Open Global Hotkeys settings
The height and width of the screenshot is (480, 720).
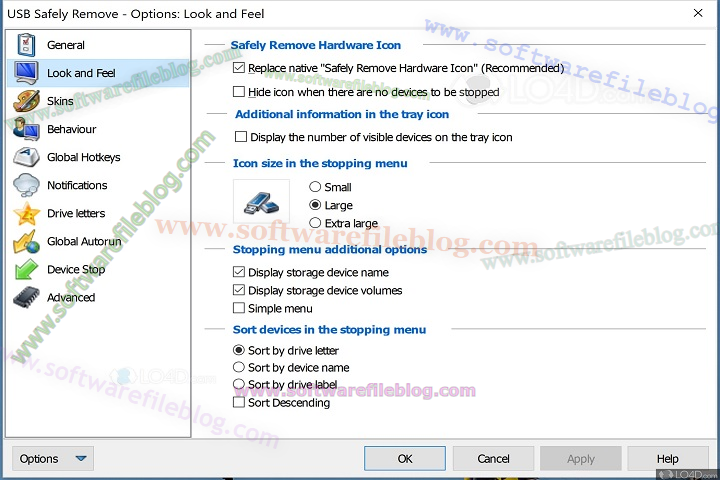84,157
